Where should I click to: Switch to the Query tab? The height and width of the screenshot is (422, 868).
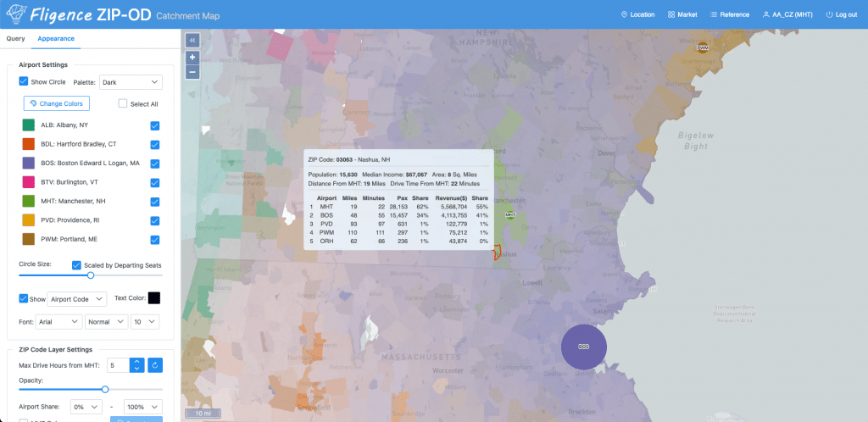tap(15, 39)
